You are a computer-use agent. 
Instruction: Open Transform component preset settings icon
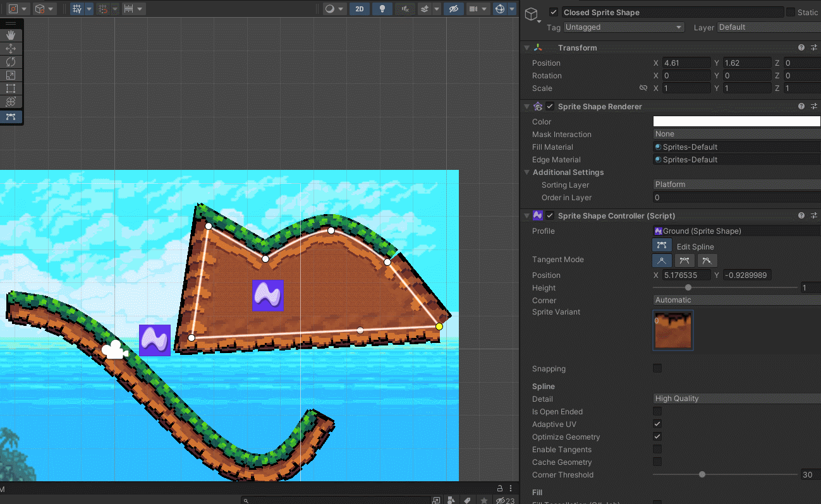814,47
